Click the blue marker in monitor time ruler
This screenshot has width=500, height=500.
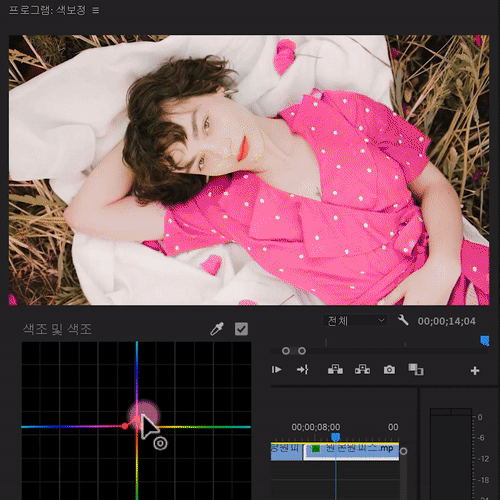(485, 341)
